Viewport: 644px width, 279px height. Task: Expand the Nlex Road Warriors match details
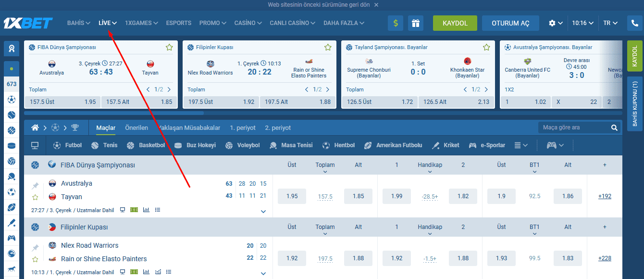click(263, 273)
